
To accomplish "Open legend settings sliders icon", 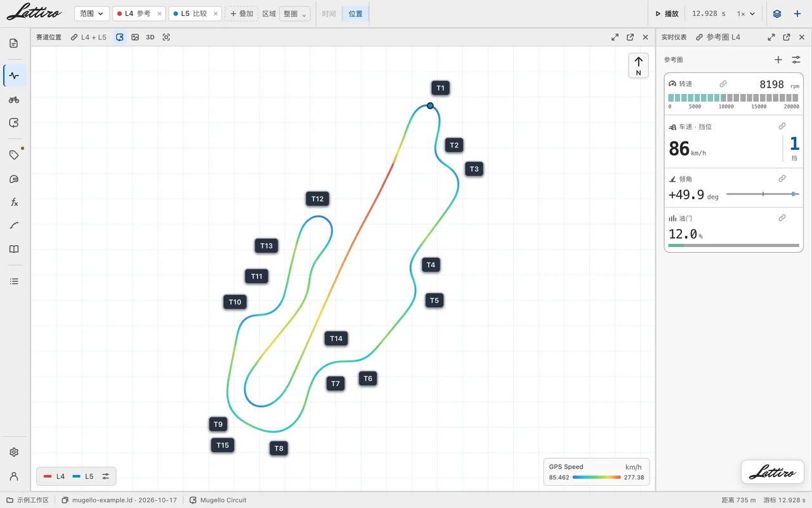I will click(x=105, y=476).
